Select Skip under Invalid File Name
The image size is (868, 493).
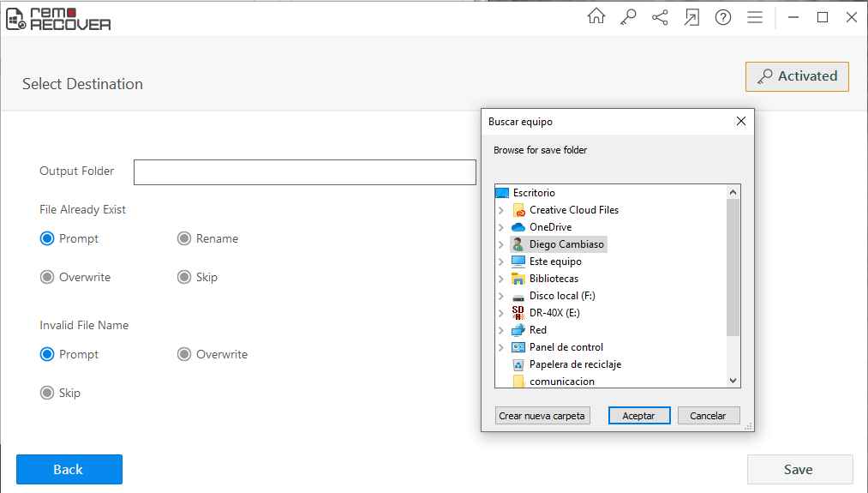[x=60, y=393]
